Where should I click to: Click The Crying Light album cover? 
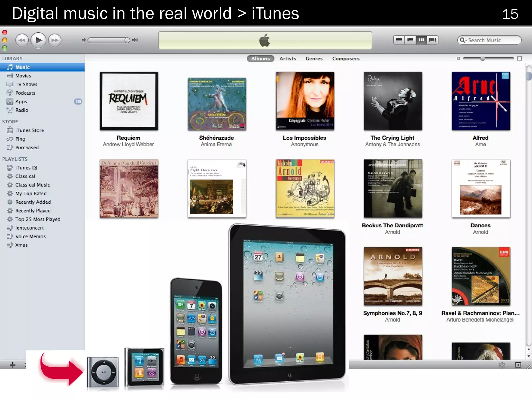pyautogui.click(x=393, y=101)
